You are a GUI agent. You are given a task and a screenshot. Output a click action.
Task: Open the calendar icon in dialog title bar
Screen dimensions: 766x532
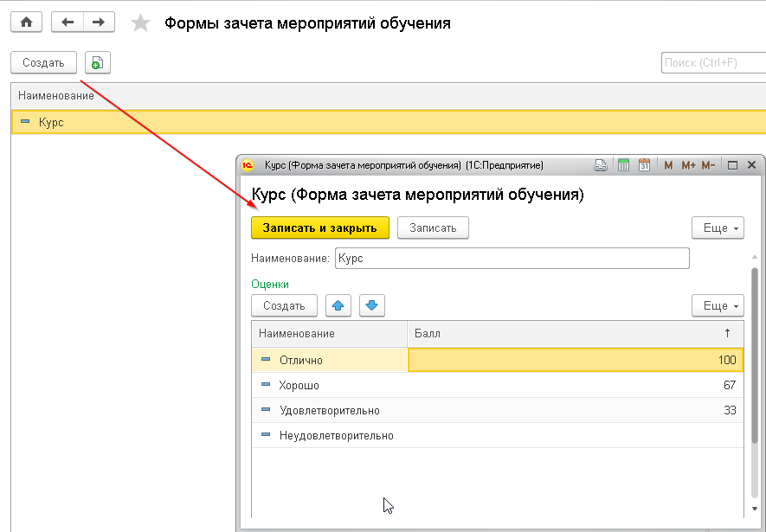coord(644,165)
